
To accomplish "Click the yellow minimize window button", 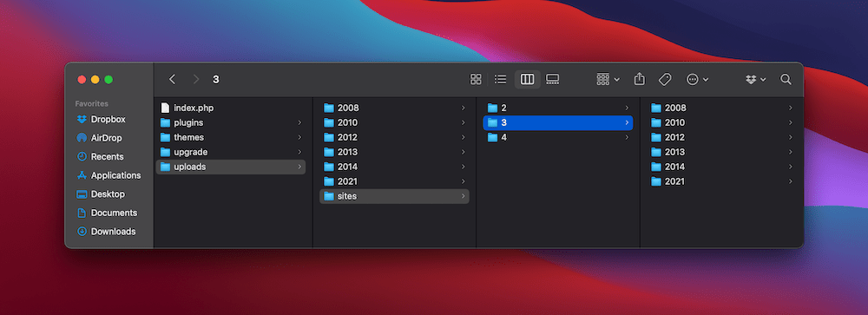I will coord(95,80).
